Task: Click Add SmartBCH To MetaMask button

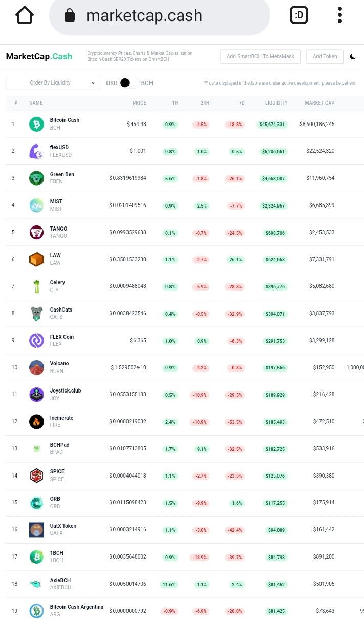Action: (261, 56)
